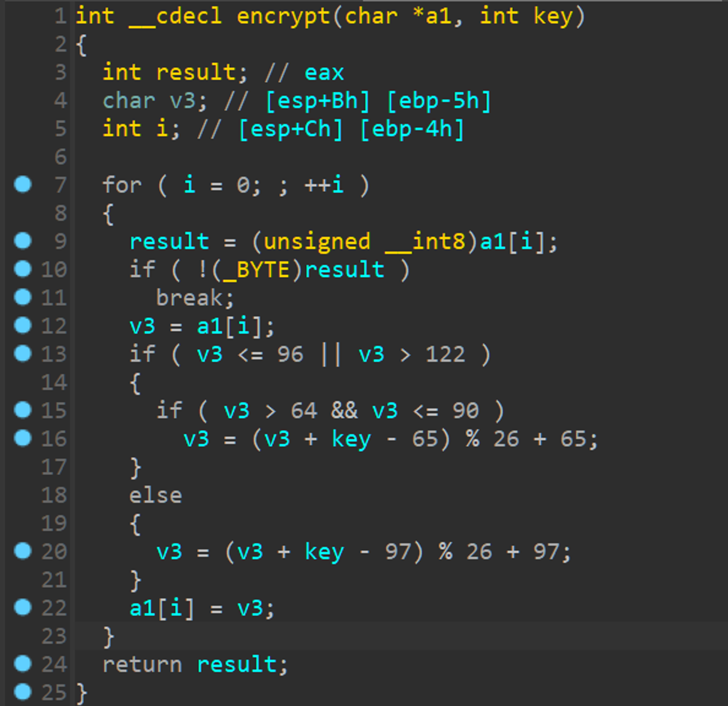The image size is (728, 706).
Task: Toggle breakpoint dot on line 24
Action: [23, 664]
